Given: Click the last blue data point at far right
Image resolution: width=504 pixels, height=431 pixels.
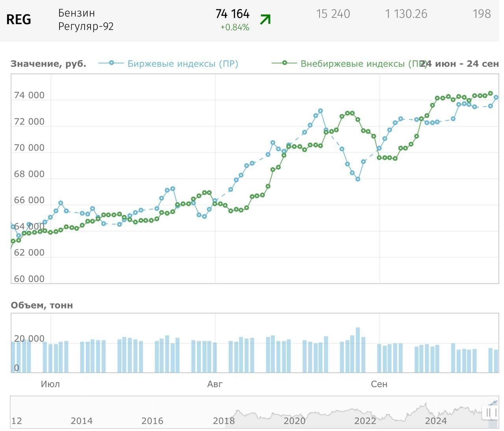Looking at the screenshot, I should 496,97.
